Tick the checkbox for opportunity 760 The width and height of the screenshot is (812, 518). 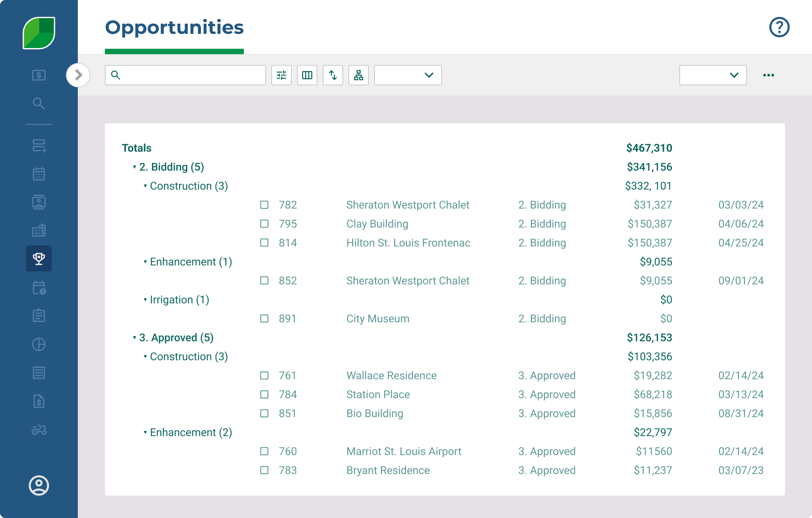click(264, 451)
